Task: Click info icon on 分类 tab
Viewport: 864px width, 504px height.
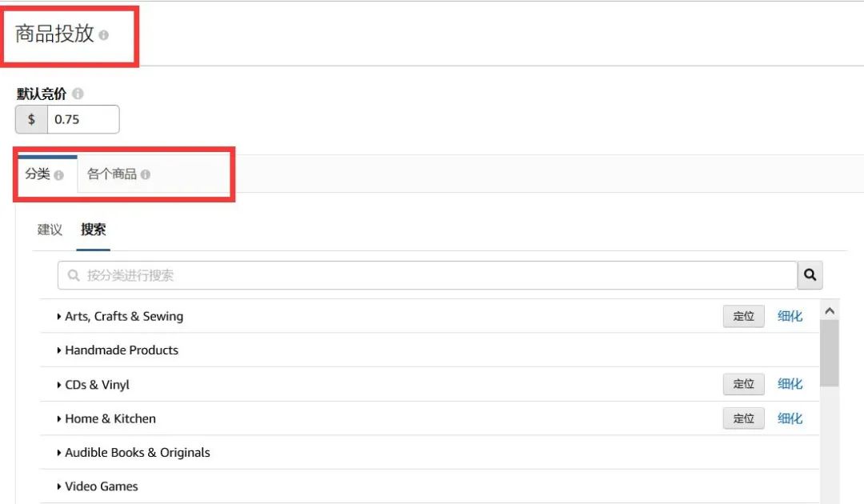Action: pyautogui.click(x=59, y=174)
